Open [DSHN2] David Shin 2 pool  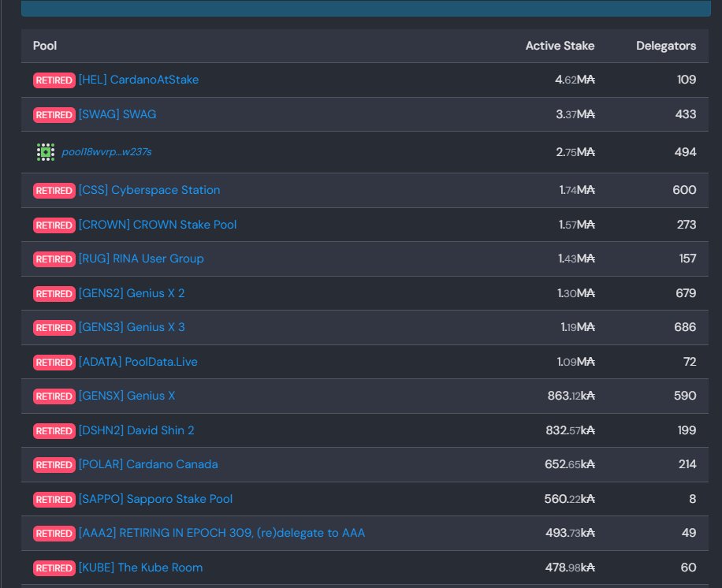[x=136, y=430]
